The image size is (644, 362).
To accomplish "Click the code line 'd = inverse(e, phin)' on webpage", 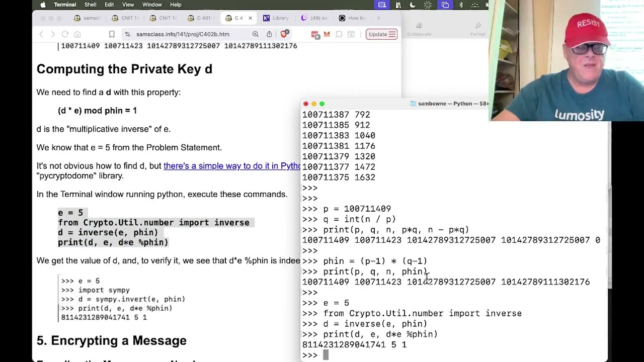I will (x=108, y=232).
